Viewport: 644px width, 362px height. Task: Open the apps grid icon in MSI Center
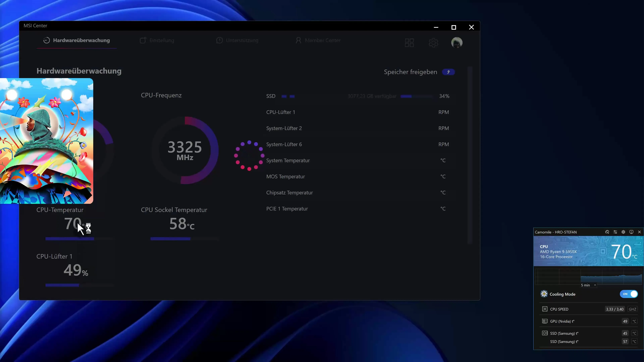(x=409, y=43)
